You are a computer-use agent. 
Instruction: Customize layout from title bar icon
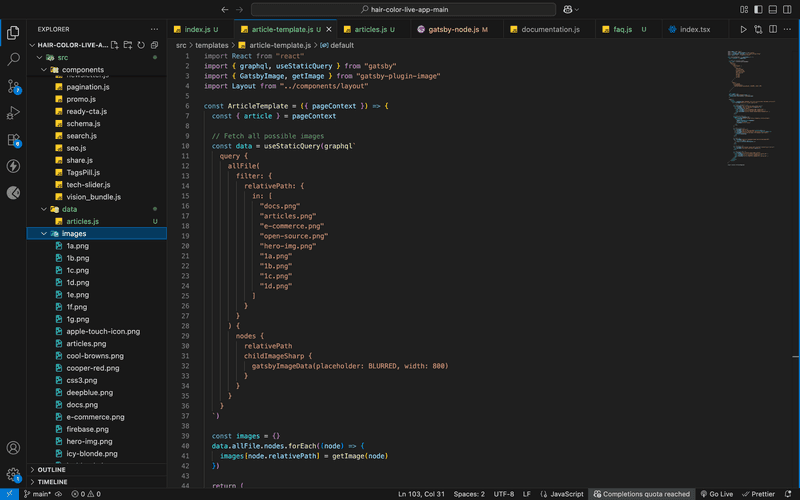coord(744,9)
